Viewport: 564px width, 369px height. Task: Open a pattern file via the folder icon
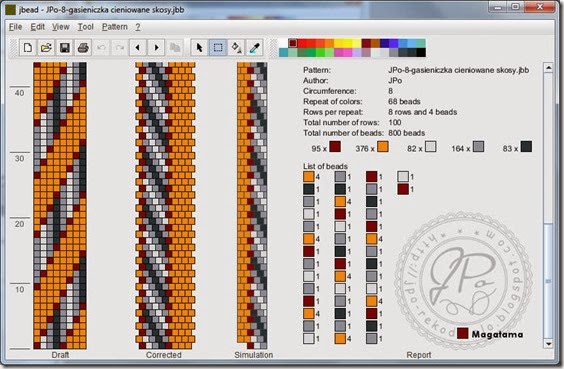(x=46, y=47)
